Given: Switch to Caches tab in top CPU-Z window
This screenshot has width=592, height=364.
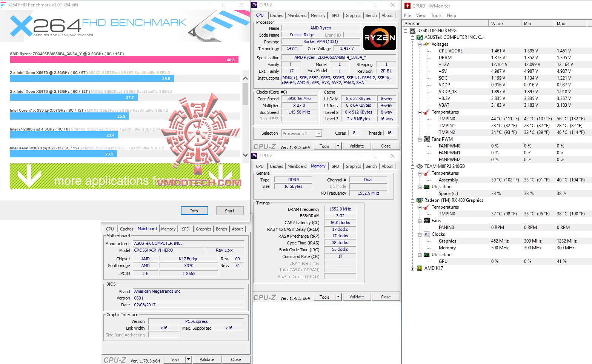Looking at the screenshot, I should [276, 15].
